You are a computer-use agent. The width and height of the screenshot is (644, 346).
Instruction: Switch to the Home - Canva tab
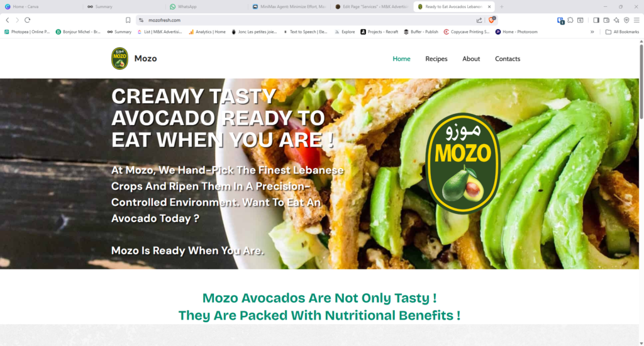coord(25,6)
